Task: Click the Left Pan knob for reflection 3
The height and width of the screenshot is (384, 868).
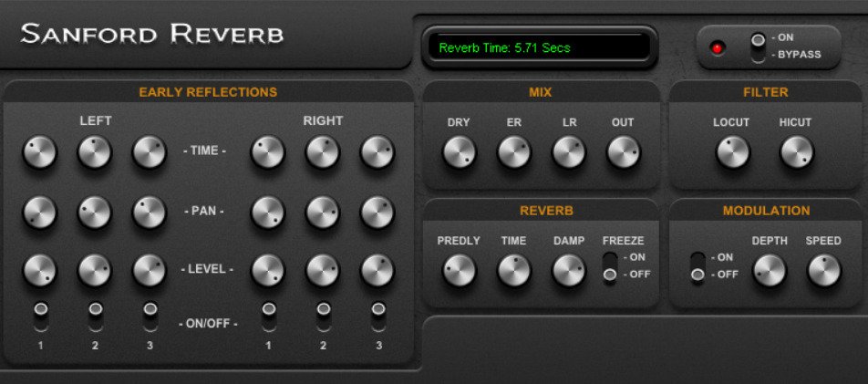Action: pos(149,213)
